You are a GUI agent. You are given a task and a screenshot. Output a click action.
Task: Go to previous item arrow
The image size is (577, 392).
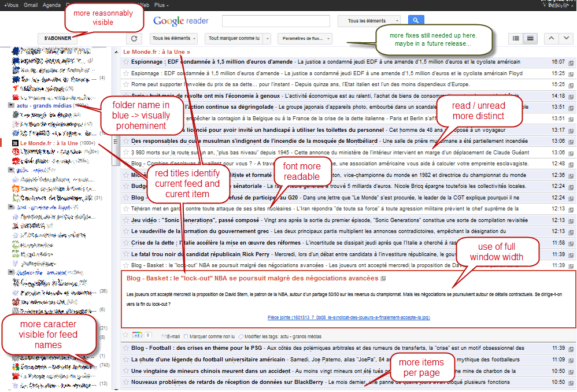click(x=551, y=38)
